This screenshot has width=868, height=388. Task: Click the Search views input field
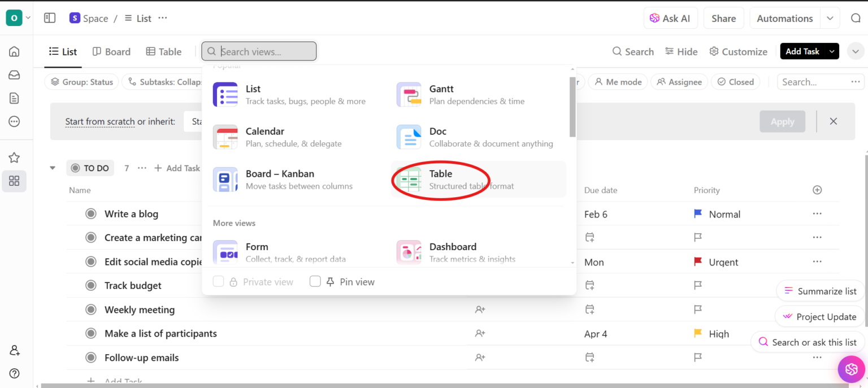click(x=259, y=51)
